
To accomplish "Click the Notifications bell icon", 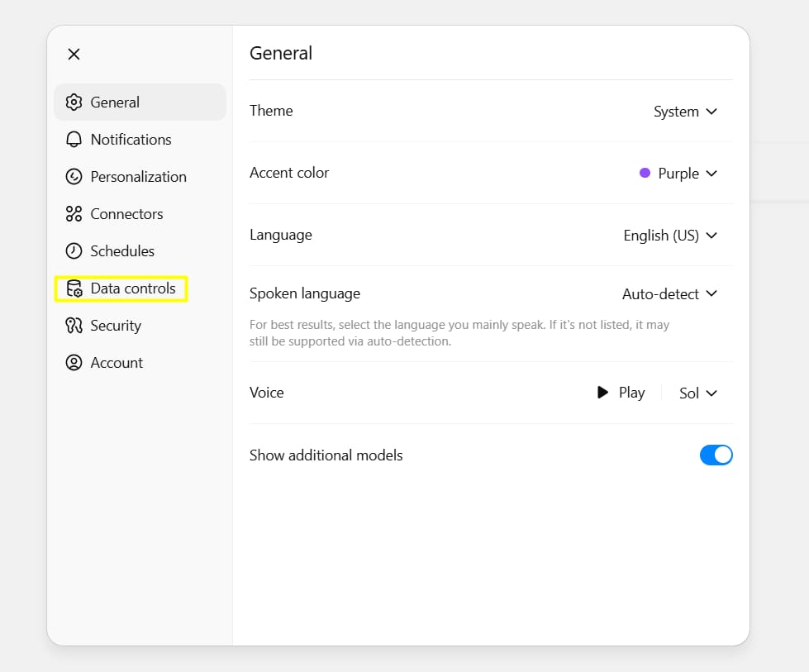I will pos(74,140).
